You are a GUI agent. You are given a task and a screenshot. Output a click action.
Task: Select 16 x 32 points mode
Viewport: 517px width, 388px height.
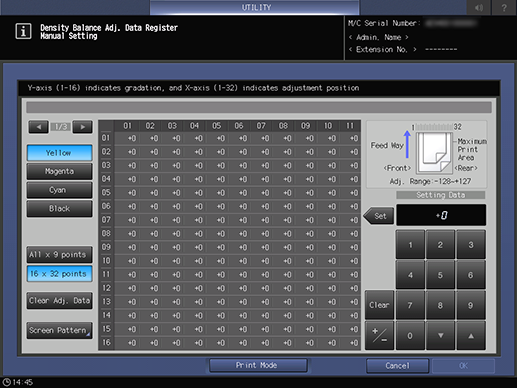click(59, 274)
